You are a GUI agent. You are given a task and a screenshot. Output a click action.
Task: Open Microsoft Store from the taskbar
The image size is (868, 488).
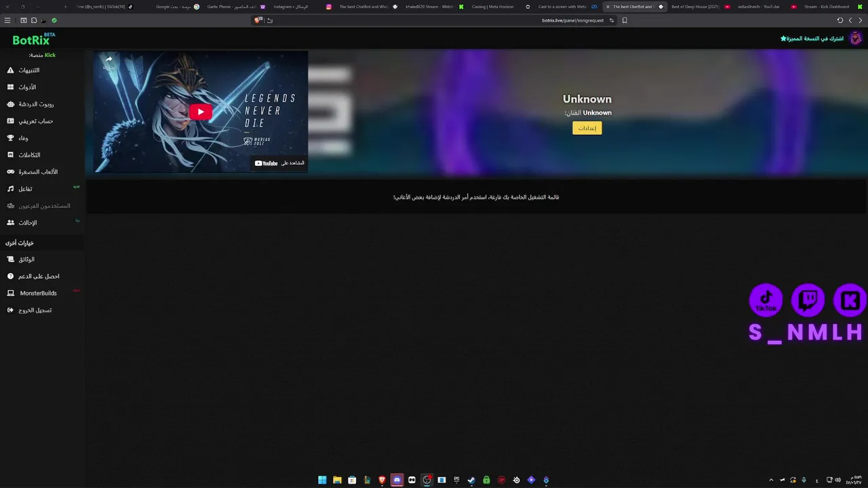352,480
